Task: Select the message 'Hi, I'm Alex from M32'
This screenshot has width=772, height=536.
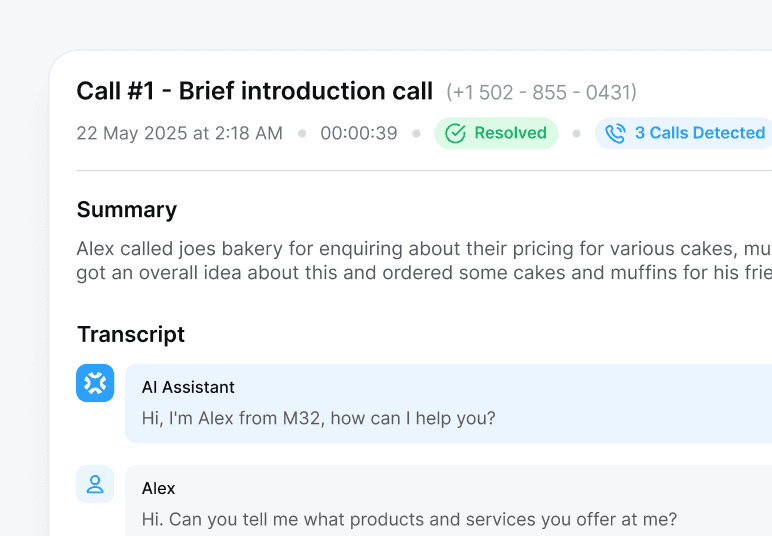Action: pyautogui.click(x=319, y=418)
